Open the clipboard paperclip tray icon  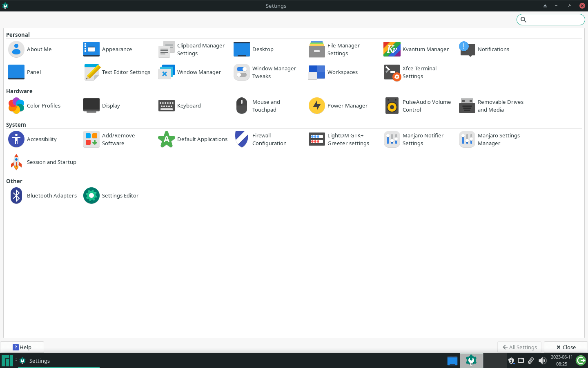click(x=531, y=361)
